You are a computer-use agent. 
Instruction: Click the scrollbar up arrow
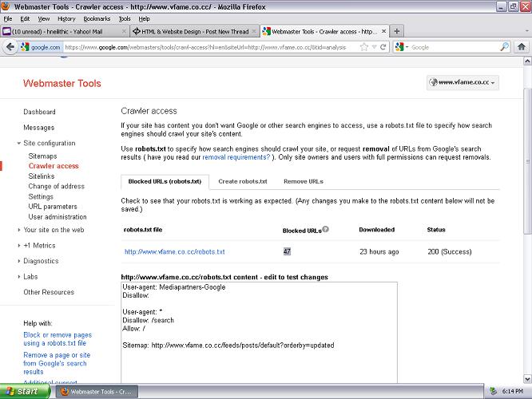527,61
